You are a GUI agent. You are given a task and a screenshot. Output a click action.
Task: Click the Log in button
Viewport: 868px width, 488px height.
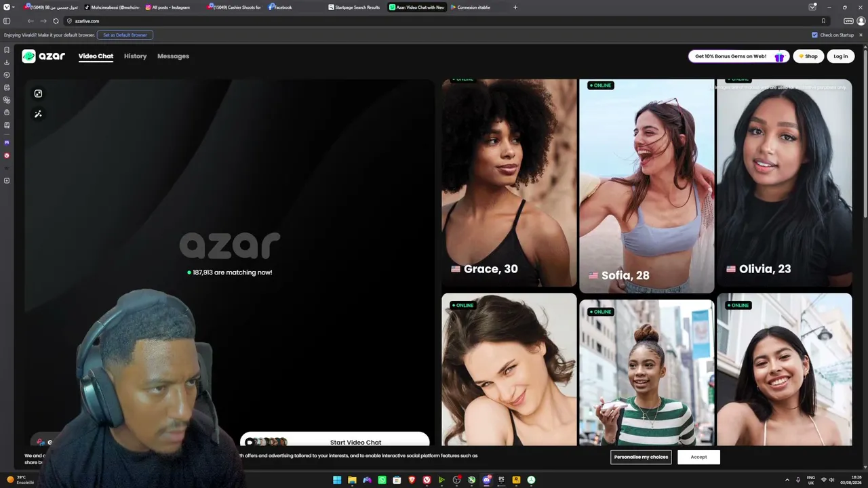coord(840,56)
